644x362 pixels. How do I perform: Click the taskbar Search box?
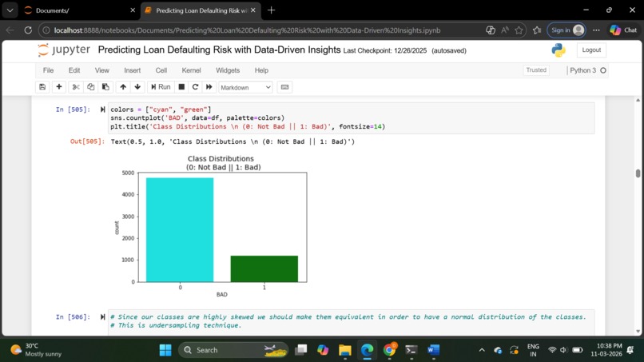[233, 350]
